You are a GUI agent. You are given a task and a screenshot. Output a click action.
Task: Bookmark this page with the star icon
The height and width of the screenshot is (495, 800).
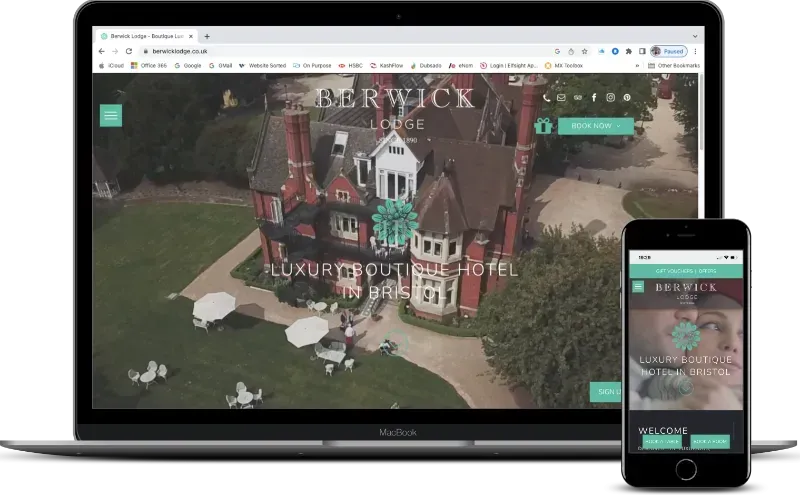coord(585,51)
